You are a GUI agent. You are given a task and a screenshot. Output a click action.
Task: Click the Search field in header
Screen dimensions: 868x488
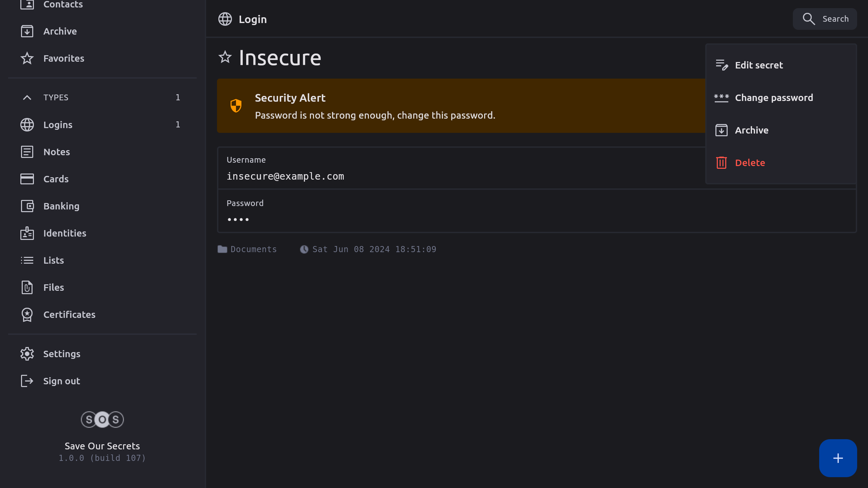[x=825, y=19]
